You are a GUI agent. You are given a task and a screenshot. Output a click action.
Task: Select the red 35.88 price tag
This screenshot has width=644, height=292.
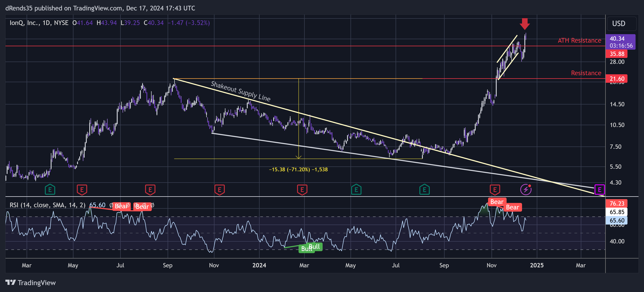coord(617,54)
